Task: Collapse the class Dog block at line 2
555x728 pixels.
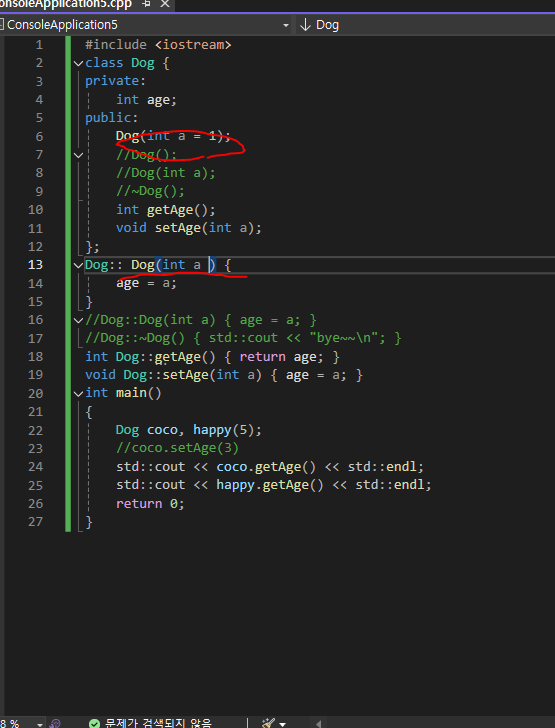Action: click(78, 63)
